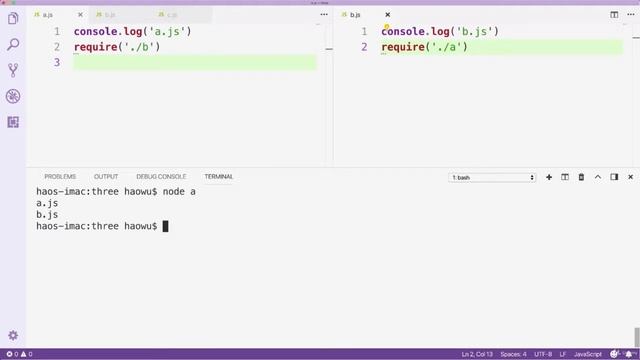Change encoding via UTF-8 status item
This screenshot has width=640, height=360.
(x=543, y=354)
